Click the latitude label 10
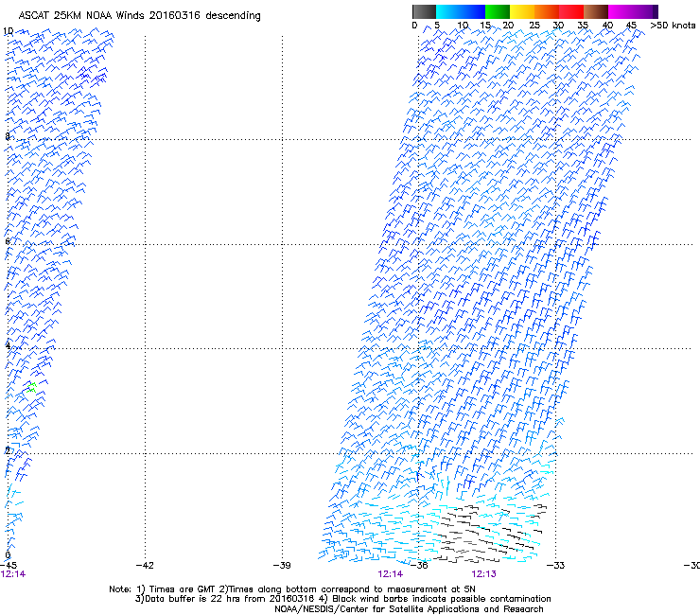 click(8, 31)
